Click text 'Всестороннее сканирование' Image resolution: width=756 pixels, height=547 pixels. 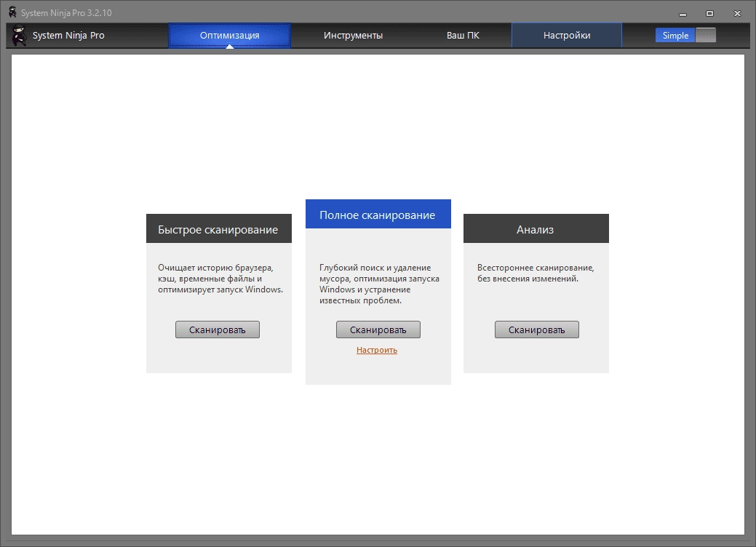pos(536,268)
